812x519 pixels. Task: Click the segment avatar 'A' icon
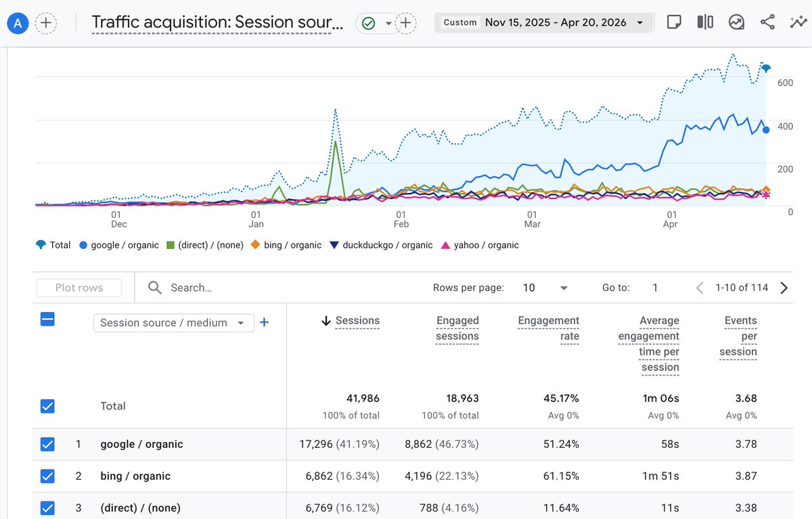click(x=18, y=23)
